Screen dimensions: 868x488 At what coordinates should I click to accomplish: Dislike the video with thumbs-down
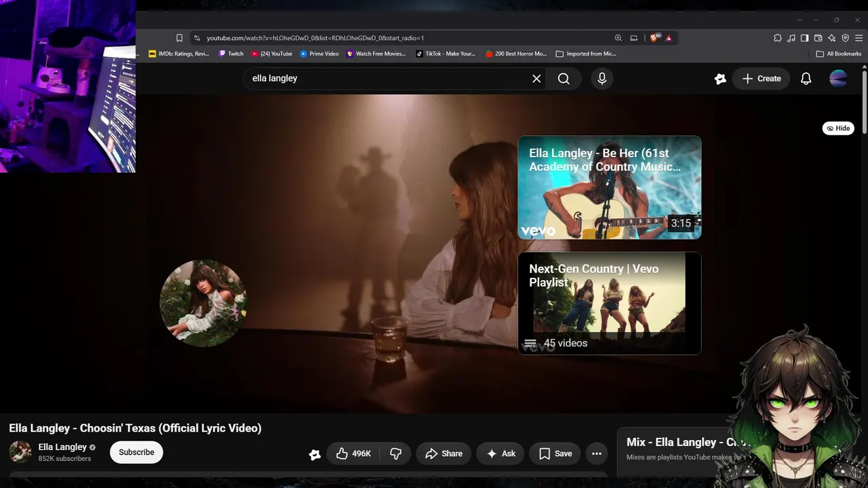[x=395, y=453]
